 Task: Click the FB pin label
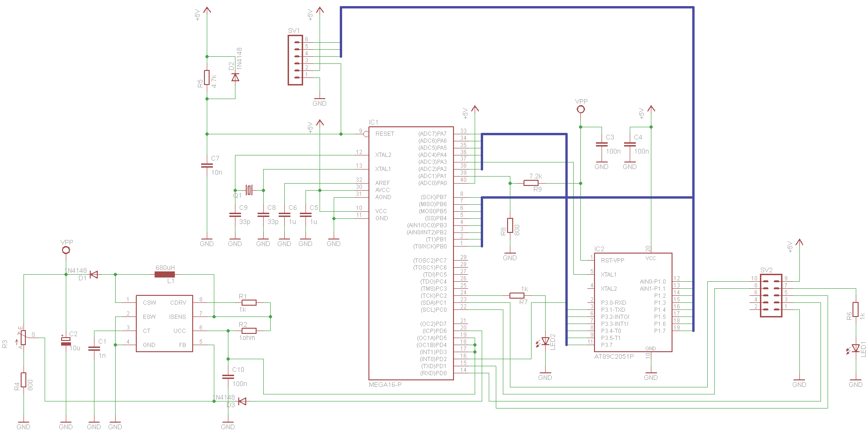182,345
